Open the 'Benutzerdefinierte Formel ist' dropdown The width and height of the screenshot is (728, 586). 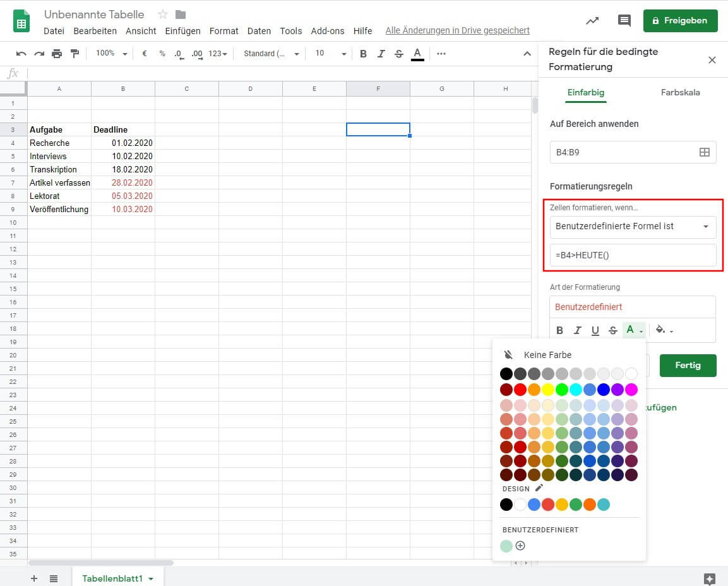[x=633, y=227]
